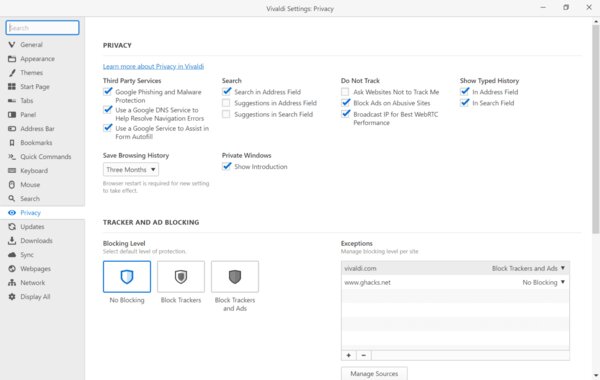
Task: Expand vivaldi.com blocking level dropdown
Action: click(x=528, y=268)
